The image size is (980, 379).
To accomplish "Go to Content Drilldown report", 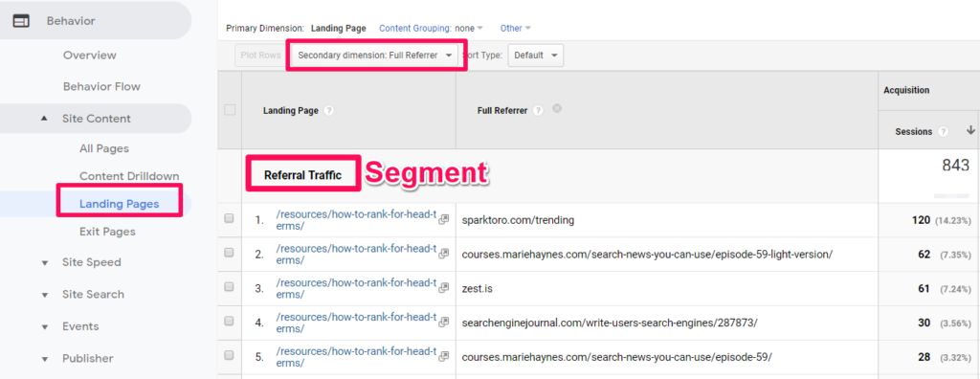I will [129, 176].
